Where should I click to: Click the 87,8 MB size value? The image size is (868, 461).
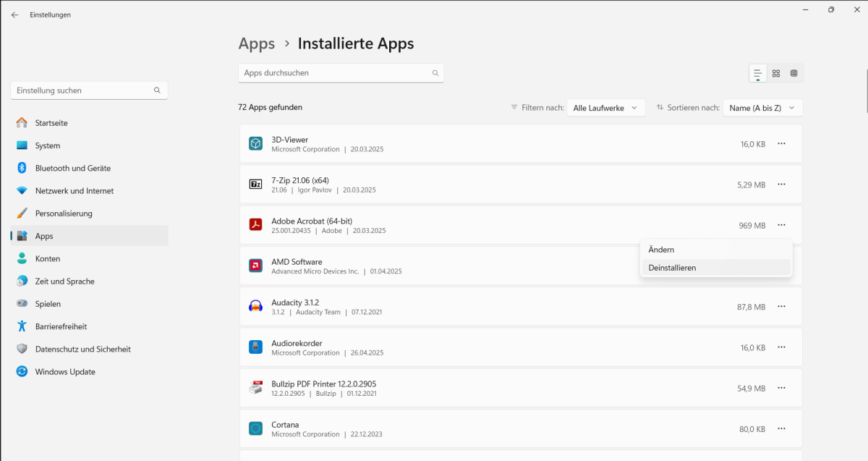(751, 307)
